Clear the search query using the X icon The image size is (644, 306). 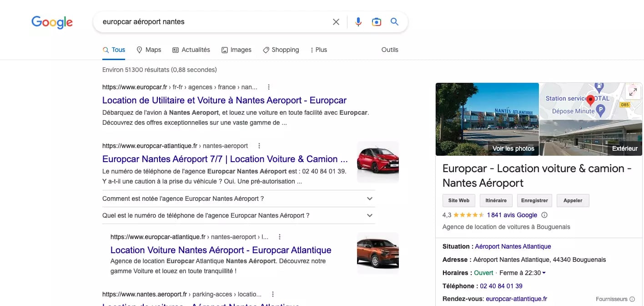point(336,21)
